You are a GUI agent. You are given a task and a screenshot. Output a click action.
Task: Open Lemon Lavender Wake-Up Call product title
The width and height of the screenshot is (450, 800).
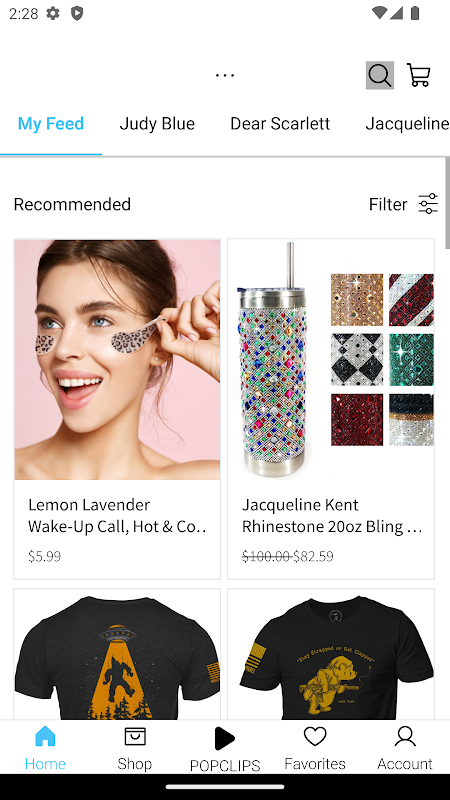(x=117, y=515)
